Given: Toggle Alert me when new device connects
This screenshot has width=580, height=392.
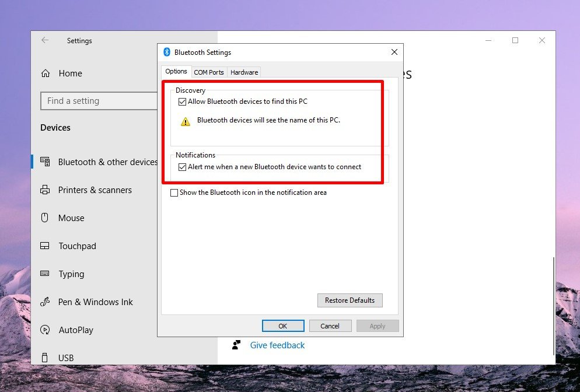Looking at the screenshot, I should pos(183,167).
